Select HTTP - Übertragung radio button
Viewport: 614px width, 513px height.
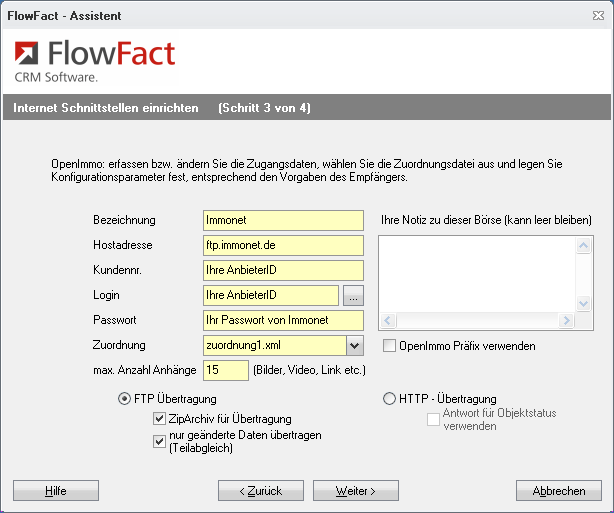[389, 399]
